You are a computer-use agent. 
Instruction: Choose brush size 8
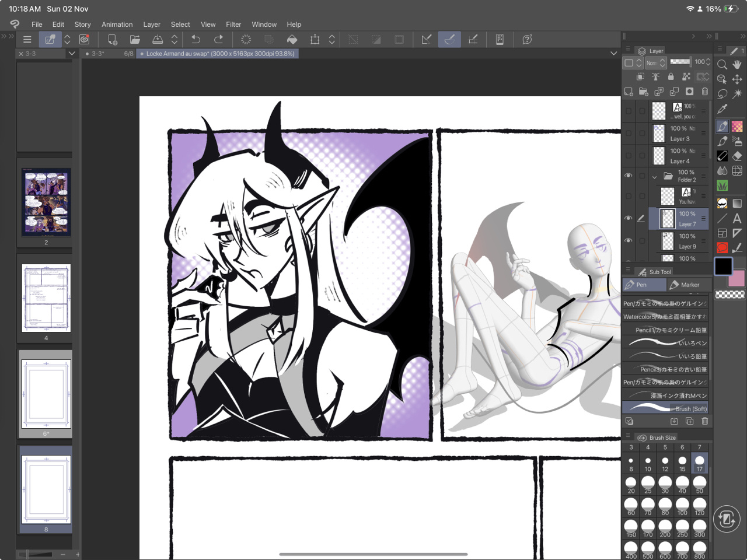631,463
